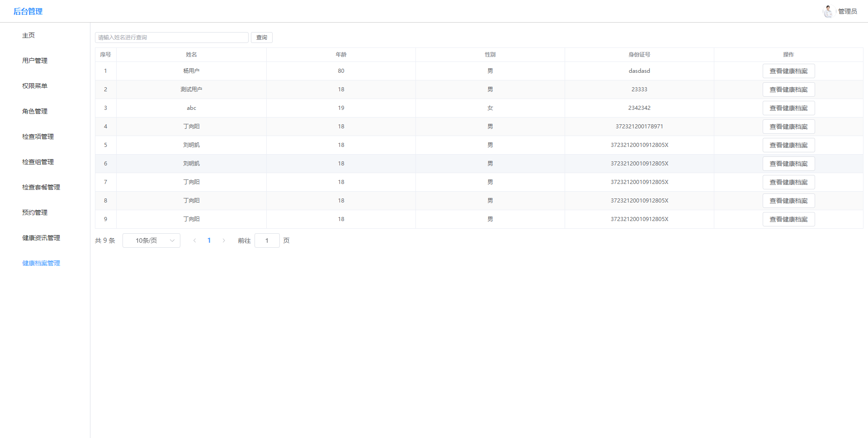The width and height of the screenshot is (868, 438).
Task: Click the previous page arrow
Action: point(194,240)
